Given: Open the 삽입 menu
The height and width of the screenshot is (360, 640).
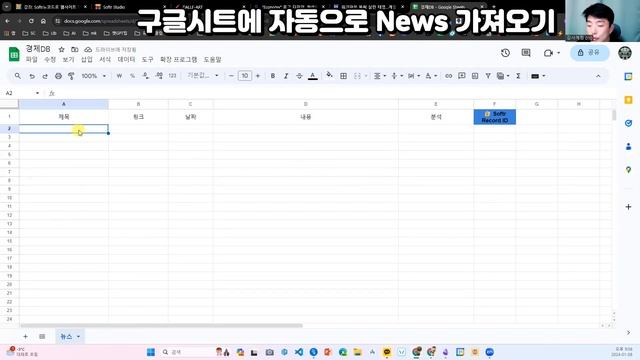Looking at the screenshot, I should (87, 60).
